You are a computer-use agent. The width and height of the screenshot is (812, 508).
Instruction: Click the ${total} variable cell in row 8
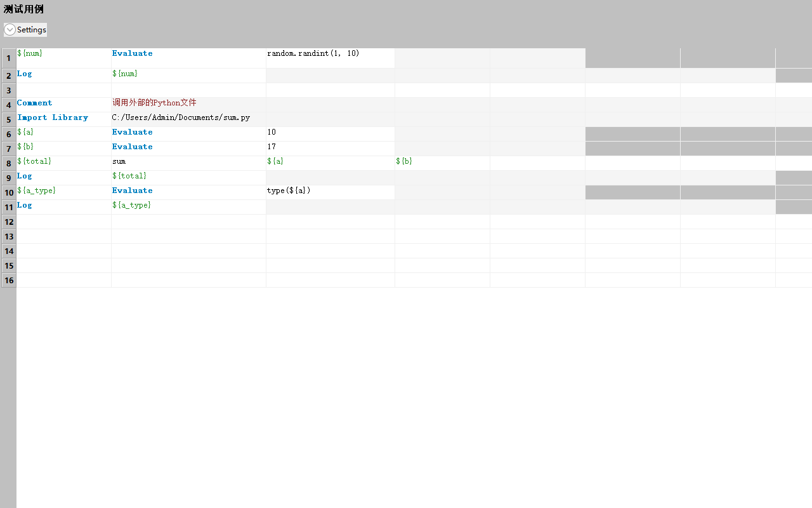coord(63,163)
